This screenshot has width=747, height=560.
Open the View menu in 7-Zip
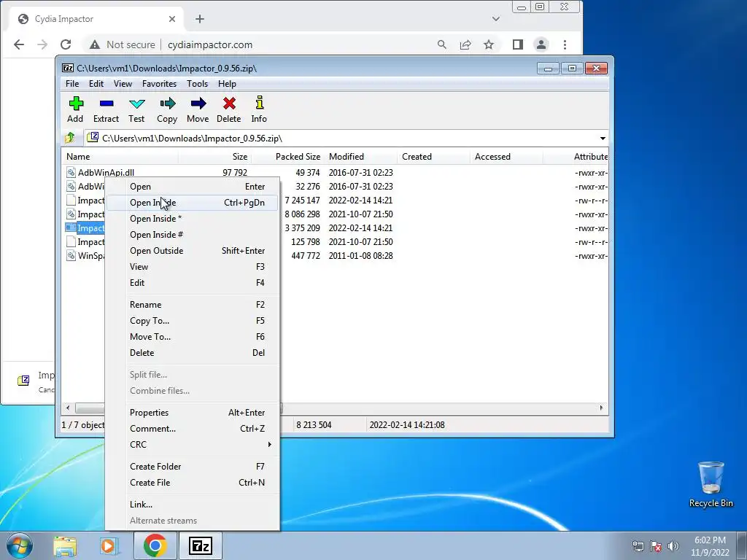[x=123, y=84]
